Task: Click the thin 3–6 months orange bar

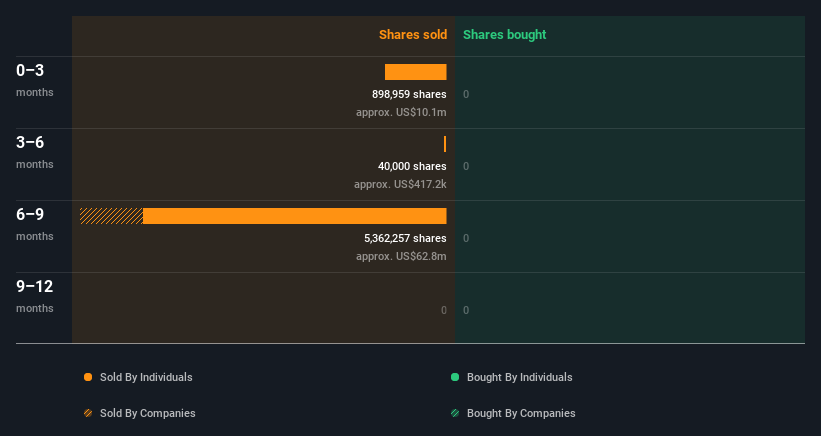Action: (445, 144)
